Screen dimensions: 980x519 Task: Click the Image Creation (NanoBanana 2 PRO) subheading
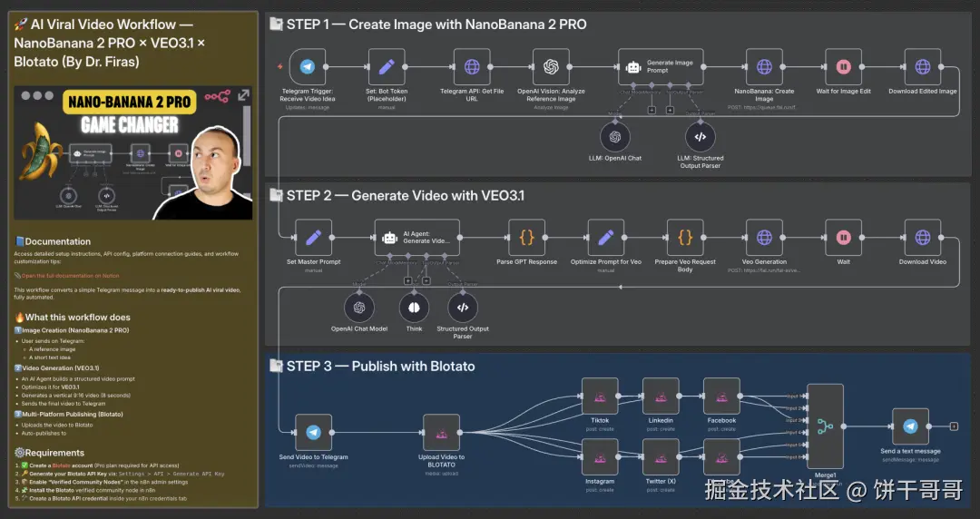tap(75, 330)
